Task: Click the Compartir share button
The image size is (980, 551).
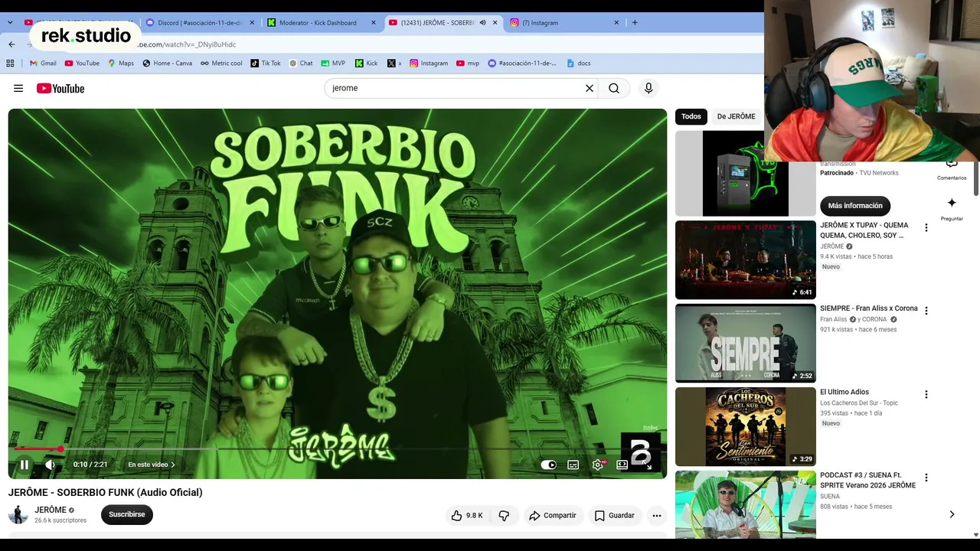Action: (x=552, y=516)
